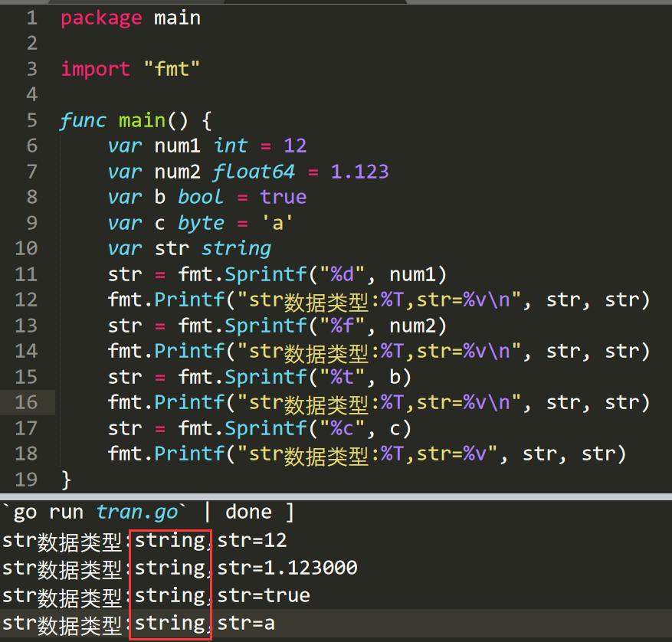Click line number 19 in the gutter
672x642 pixels.
(x=26, y=480)
